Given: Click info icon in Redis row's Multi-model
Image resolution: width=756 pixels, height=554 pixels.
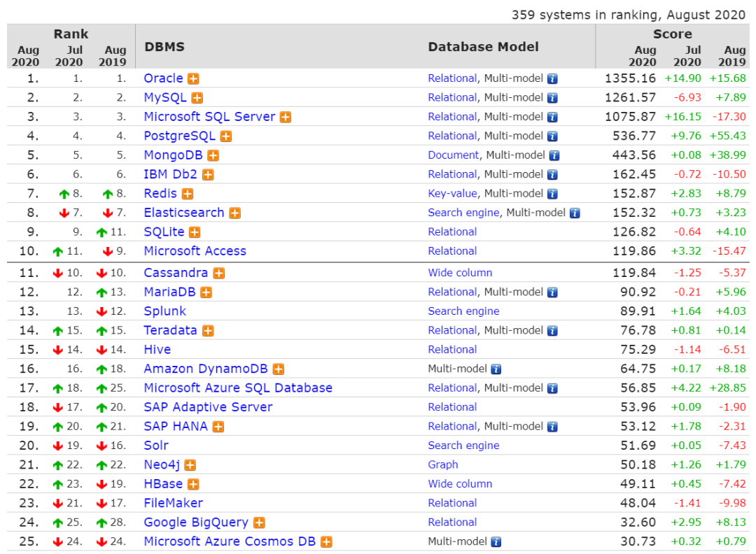Looking at the screenshot, I should [x=552, y=194].
